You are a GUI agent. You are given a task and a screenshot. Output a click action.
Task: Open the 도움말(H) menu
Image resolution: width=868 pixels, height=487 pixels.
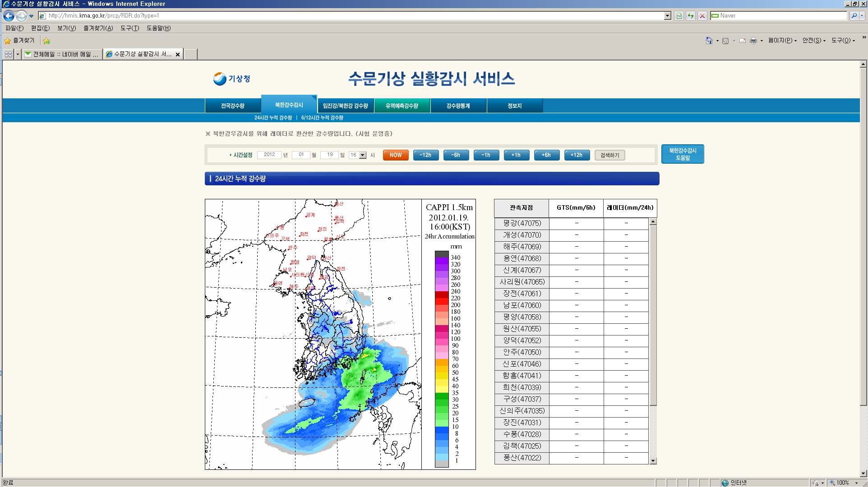158,28
